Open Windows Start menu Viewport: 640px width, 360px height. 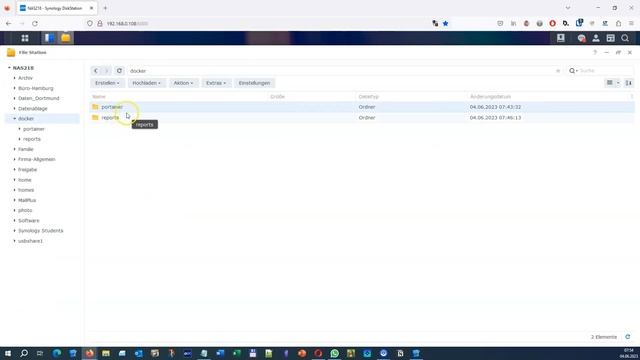pos(8,353)
